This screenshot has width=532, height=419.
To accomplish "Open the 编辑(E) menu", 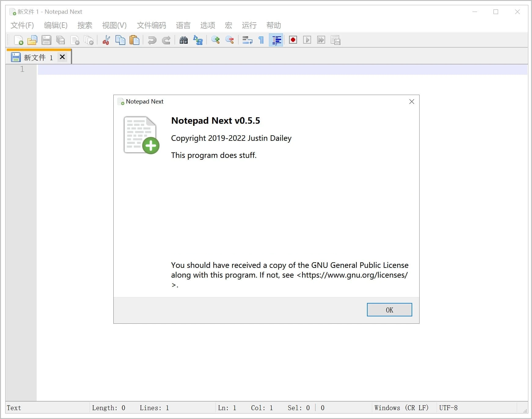I will tap(56, 25).
